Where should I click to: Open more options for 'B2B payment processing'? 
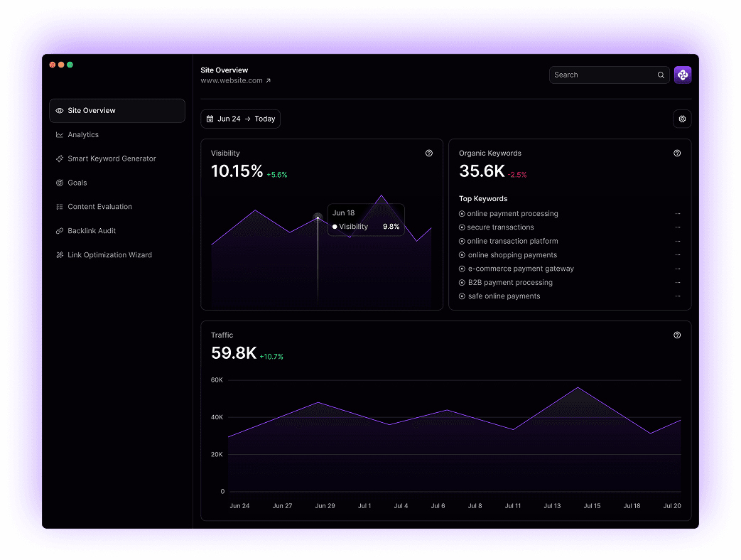coord(678,283)
